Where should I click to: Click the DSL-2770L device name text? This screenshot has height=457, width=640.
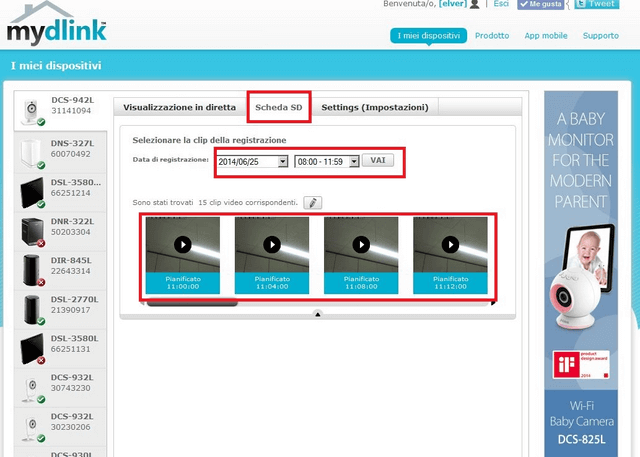click(74, 299)
